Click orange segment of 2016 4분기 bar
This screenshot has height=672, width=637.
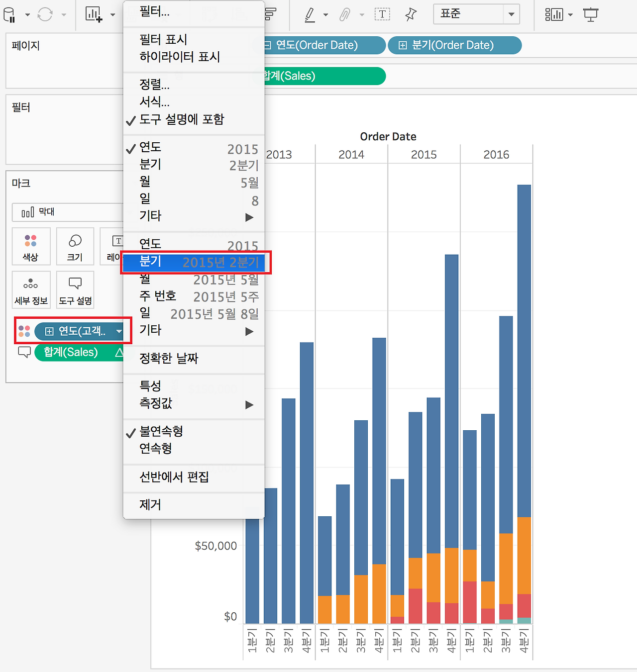tap(524, 556)
